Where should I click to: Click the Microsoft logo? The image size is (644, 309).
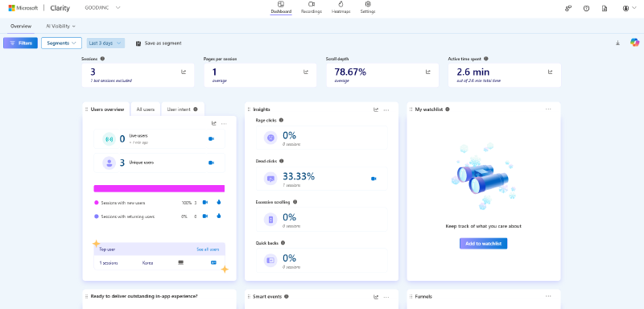coord(23,8)
